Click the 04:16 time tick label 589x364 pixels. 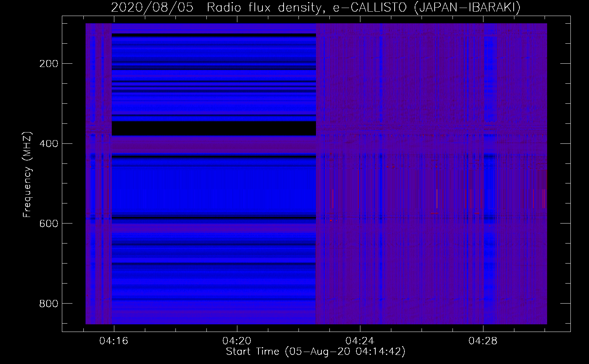click(x=114, y=341)
